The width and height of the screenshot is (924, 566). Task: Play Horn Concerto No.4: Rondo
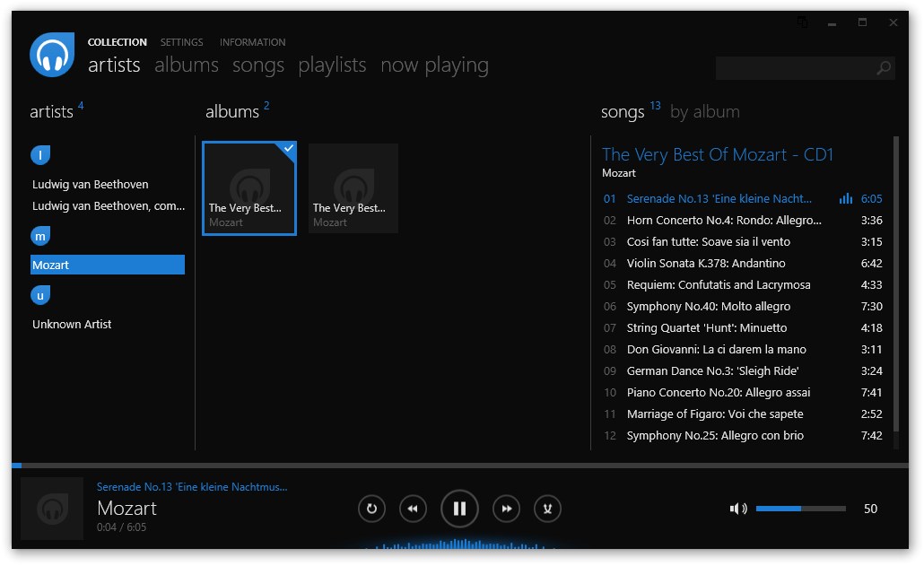[742, 221]
